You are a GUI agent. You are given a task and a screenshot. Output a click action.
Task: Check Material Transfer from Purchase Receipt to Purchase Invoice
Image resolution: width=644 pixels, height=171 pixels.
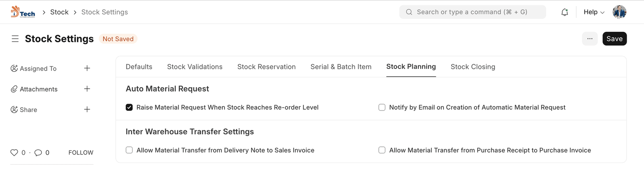pyautogui.click(x=382, y=150)
